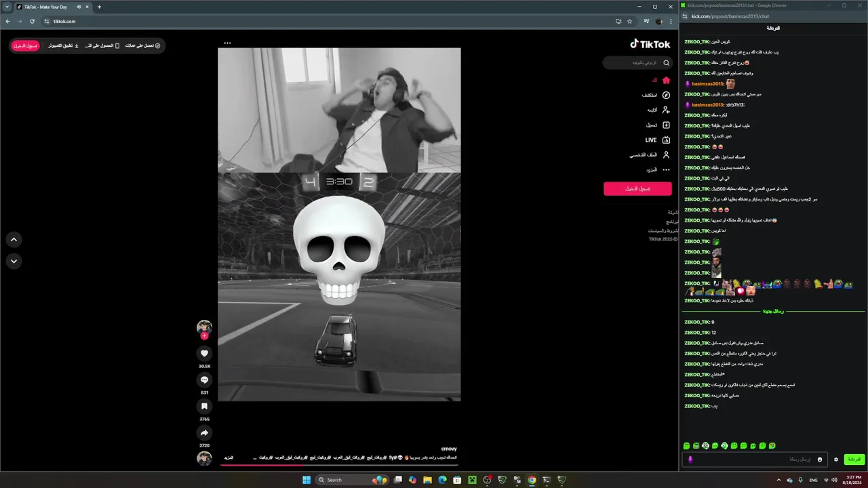The height and width of the screenshot is (488, 868).
Task: Click the red login button in sidebar
Action: coord(637,188)
